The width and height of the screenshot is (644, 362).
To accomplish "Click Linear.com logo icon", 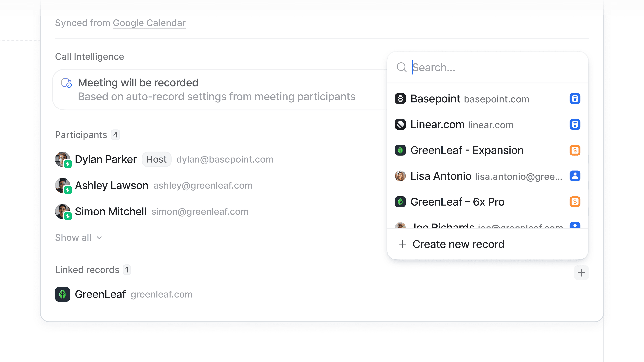I will 400,124.
